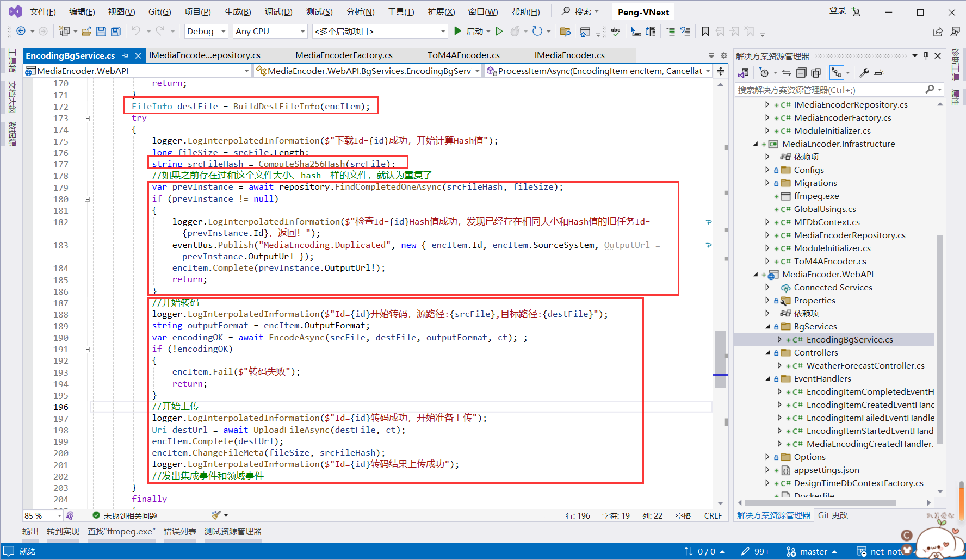The image size is (966, 560).
Task: Toggle a bookmark on the current line
Action: tap(705, 32)
